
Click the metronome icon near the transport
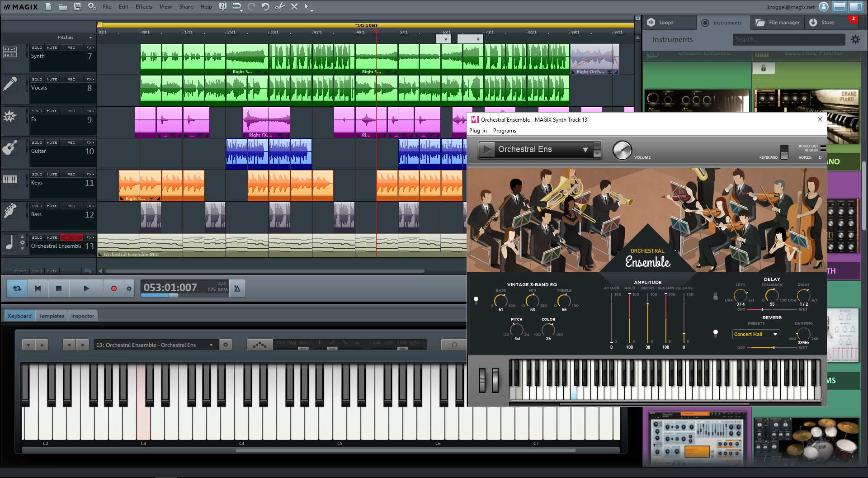coord(237,288)
